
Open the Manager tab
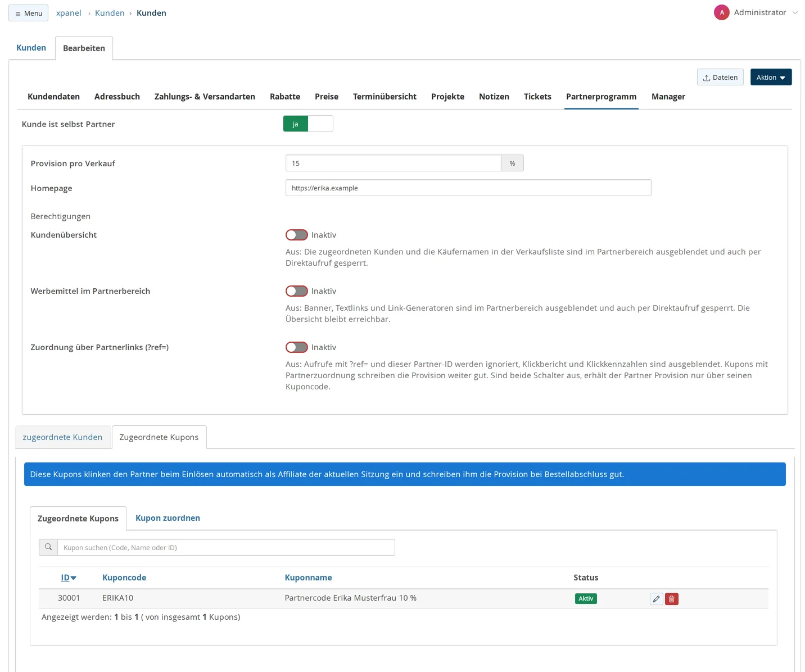tap(668, 97)
